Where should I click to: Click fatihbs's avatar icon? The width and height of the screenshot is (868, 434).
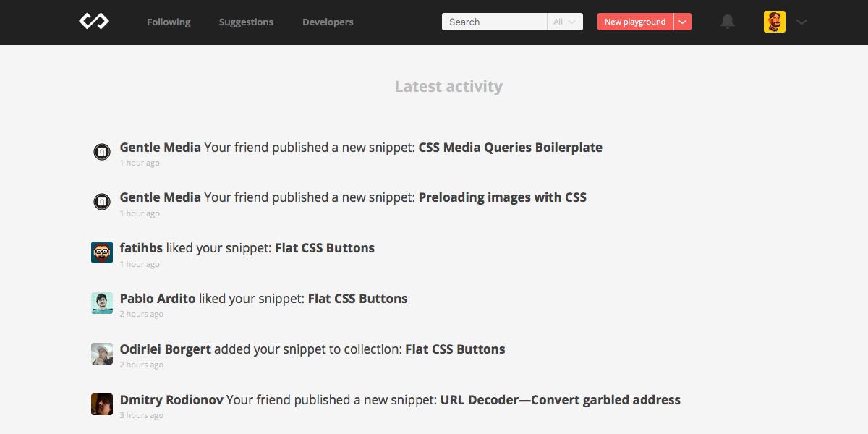[x=102, y=252]
